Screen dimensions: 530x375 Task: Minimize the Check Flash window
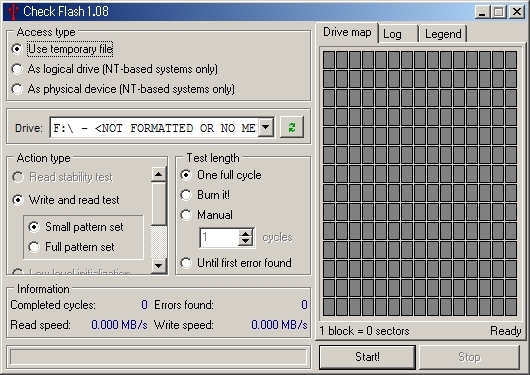click(482, 12)
